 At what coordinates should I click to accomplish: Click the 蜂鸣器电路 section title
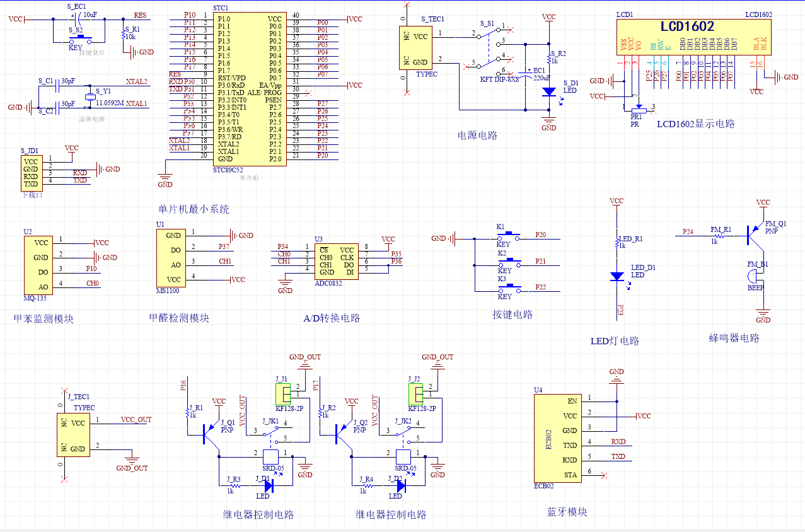[x=734, y=338]
